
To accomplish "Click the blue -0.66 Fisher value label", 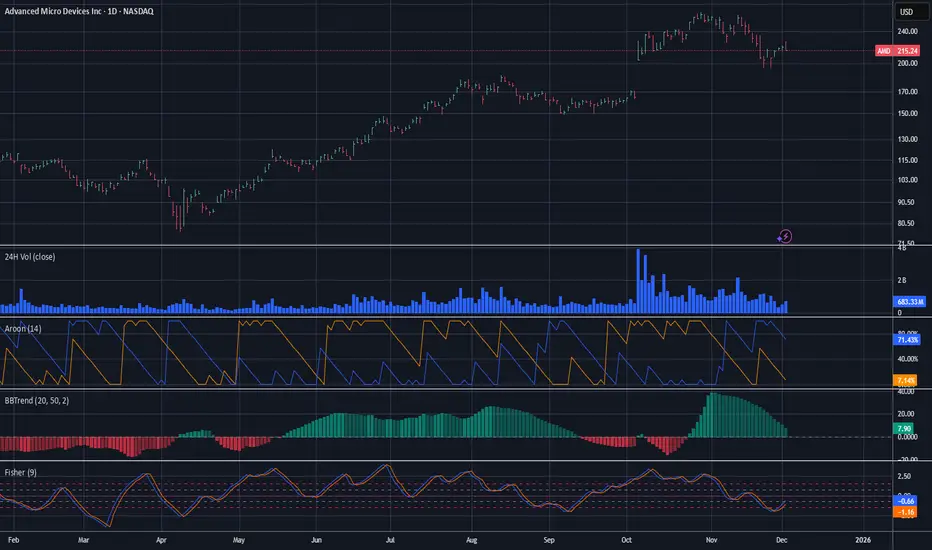I will [905, 501].
